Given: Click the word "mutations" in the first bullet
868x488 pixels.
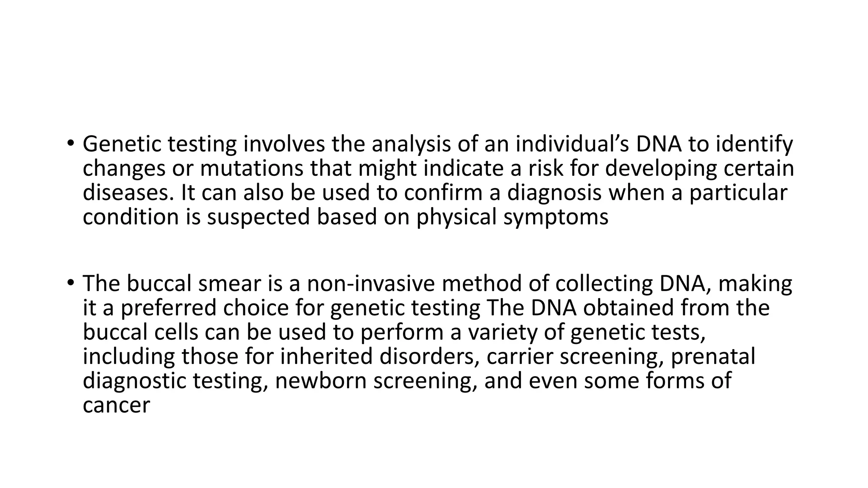Looking at the screenshot, I should (252, 168).
